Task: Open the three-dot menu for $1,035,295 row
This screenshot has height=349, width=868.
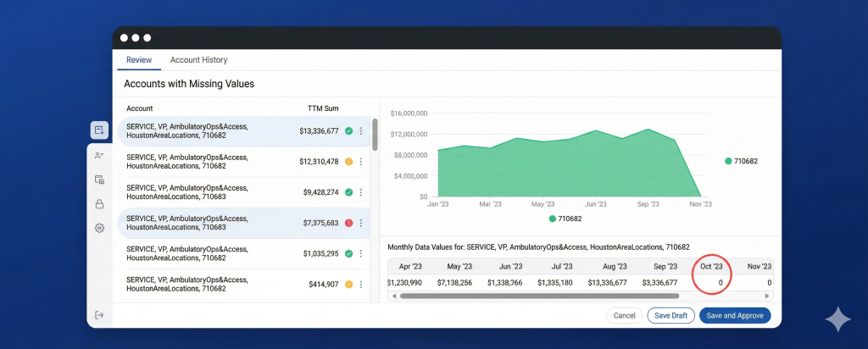Action: coord(361,253)
